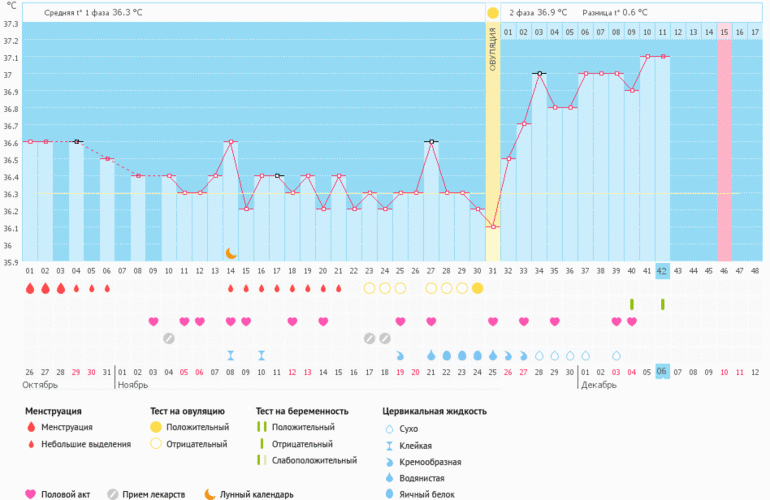The image size is (770, 500).
Task: Click the Слабоположительный pregnancy test legend icon
Action: [x=261, y=460]
